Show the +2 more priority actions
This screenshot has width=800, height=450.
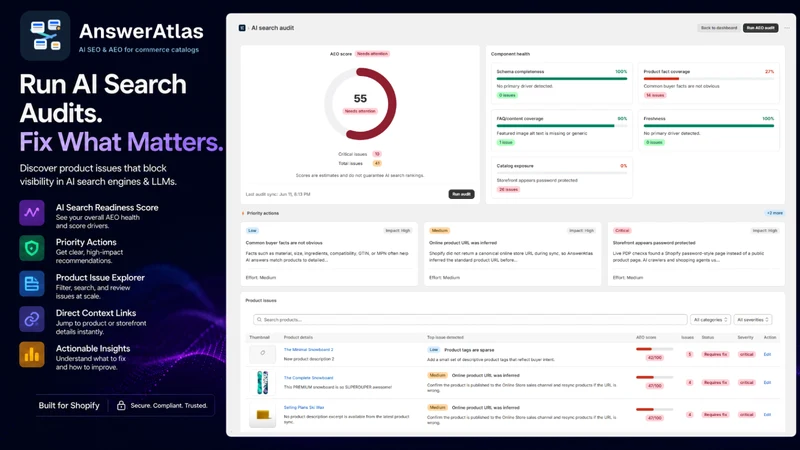774,213
